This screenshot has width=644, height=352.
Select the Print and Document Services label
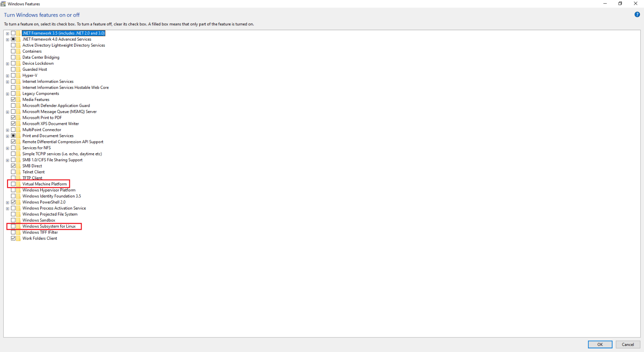48,136
